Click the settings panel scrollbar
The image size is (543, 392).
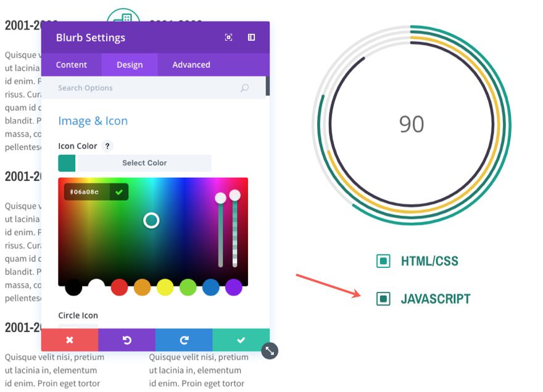(x=268, y=86)
